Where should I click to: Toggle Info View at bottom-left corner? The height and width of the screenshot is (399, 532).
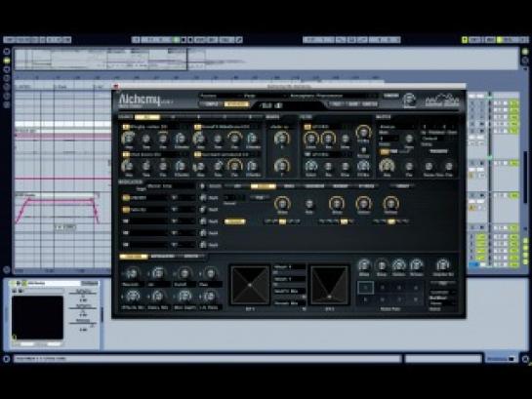[x=6, y=358]
